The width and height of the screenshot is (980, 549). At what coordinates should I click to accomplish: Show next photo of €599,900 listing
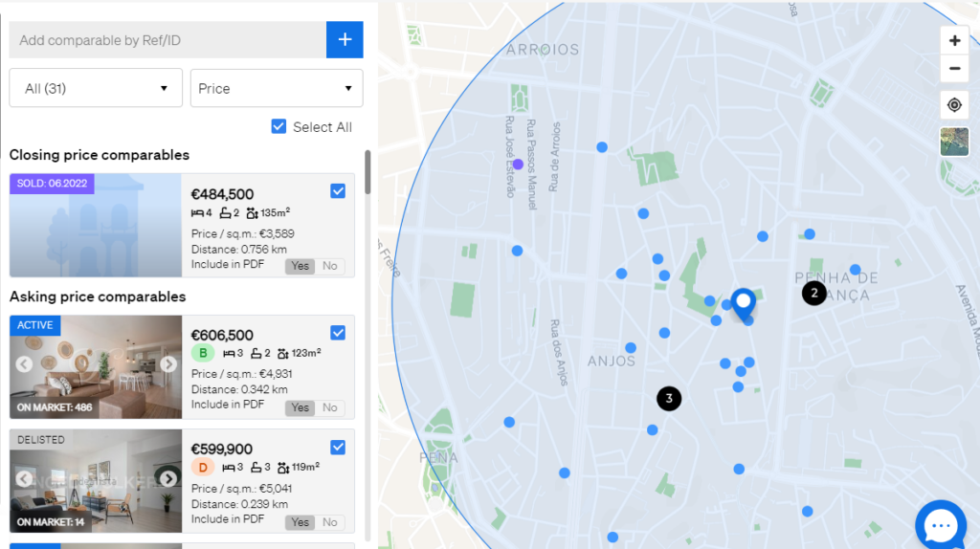click(168, 479)
